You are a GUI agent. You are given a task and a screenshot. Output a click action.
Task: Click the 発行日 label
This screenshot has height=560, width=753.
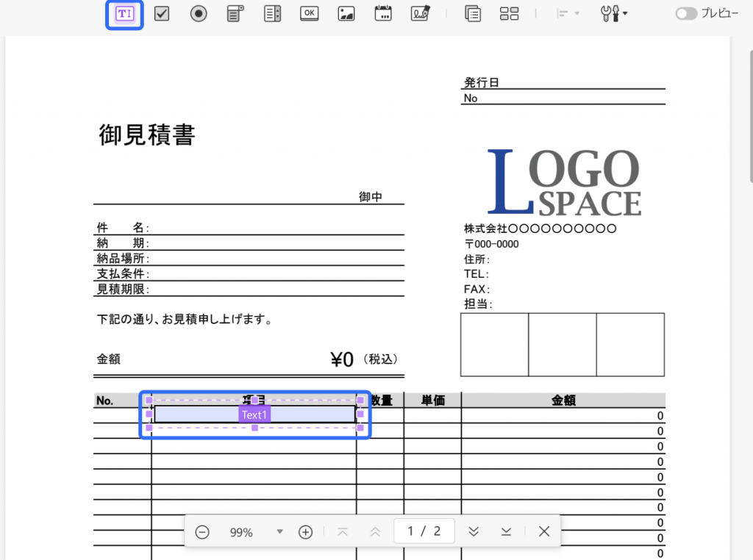(x=482, y=82)
